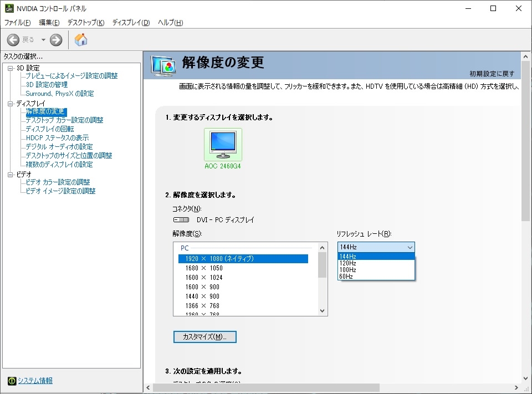Viewport: 532px width, 394px height.
Task: Click the カスタマイズ(M)... button
Action: tap(205, 337)
